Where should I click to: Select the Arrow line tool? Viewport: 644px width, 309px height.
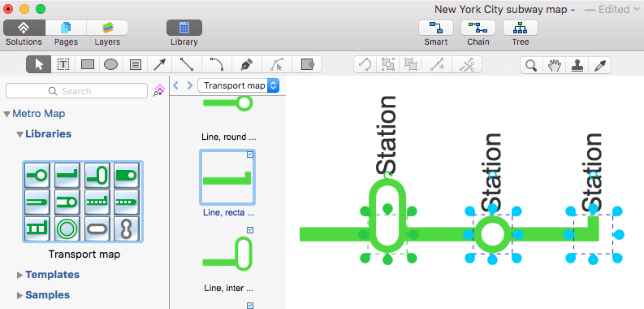click(x=159, y=64)
